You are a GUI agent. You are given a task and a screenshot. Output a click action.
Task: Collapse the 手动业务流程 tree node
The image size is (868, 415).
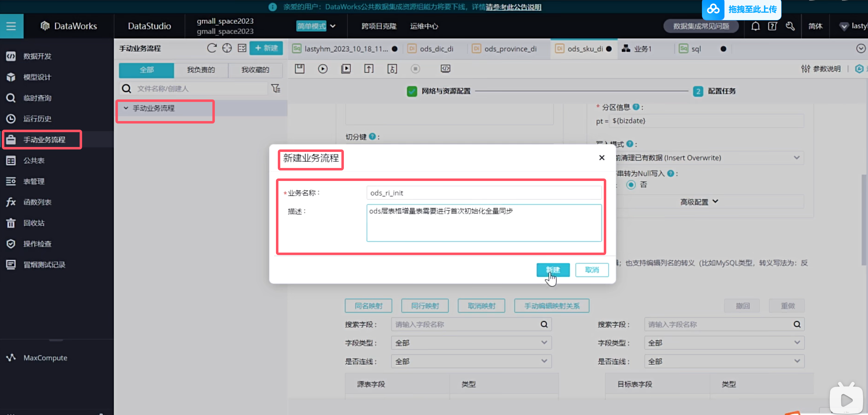click(x=126, y=108)
